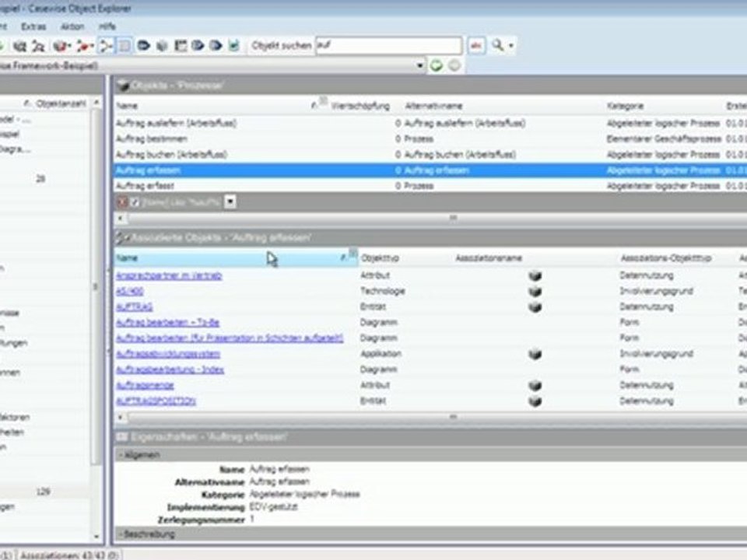Open the AUFTRAGSPOSITION link
The width and height of the screenshot is (747, 560).
[x=156, y=401]
